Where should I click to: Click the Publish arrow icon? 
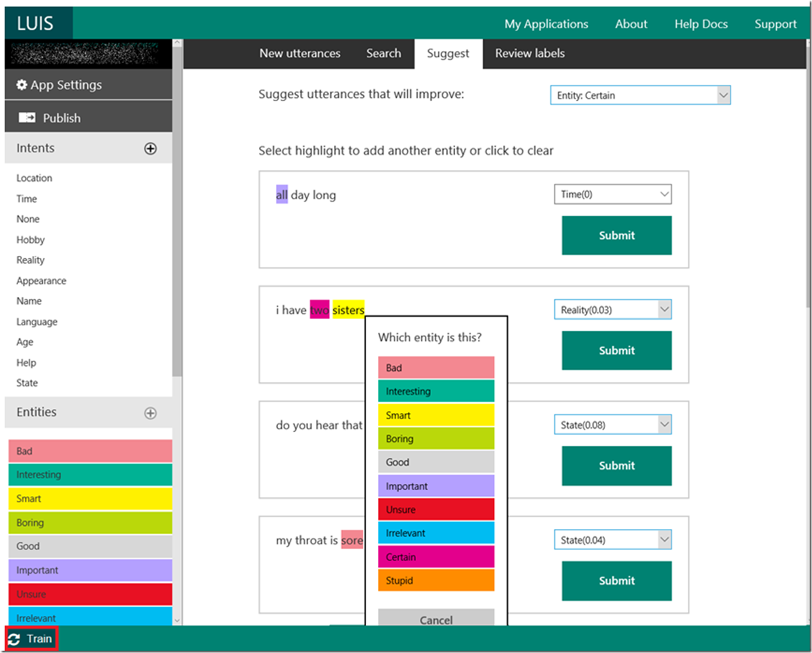pyautogui.click(x=27, y=118)
